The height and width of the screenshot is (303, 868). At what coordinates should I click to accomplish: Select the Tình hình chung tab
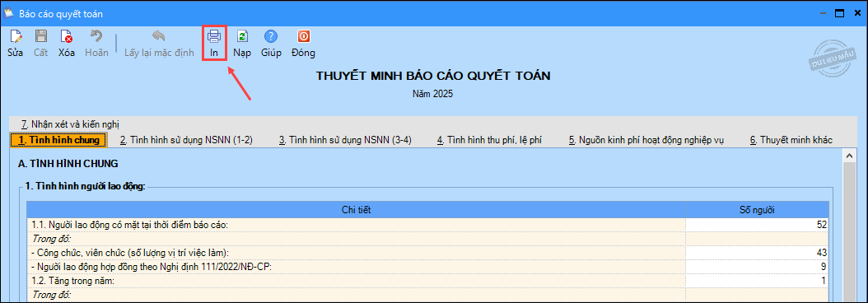pyautogui.click(x=58, y=140)
